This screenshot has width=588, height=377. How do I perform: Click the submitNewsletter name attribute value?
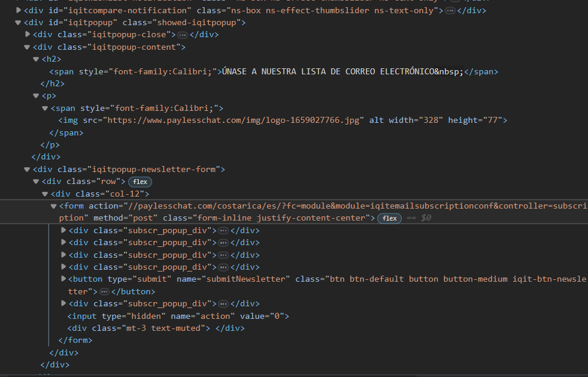(x=246, y=279)
